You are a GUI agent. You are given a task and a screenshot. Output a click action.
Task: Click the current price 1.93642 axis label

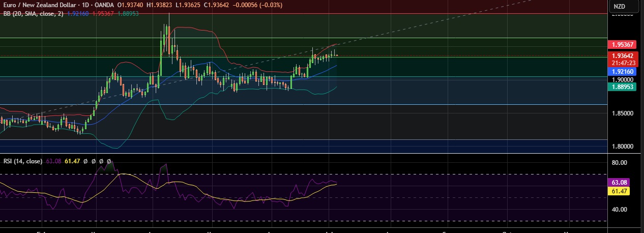coord(623,56)
